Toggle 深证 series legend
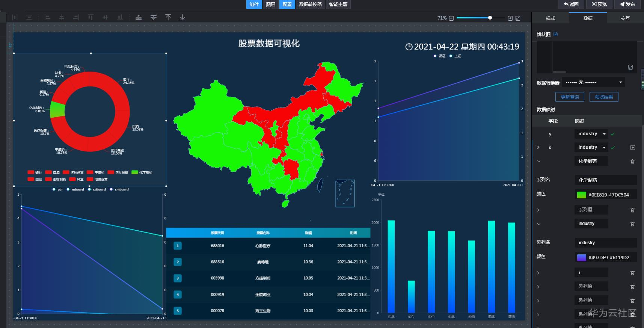Image resolution: width=644 pixels, height=328 pixels. tap(439, 56)
